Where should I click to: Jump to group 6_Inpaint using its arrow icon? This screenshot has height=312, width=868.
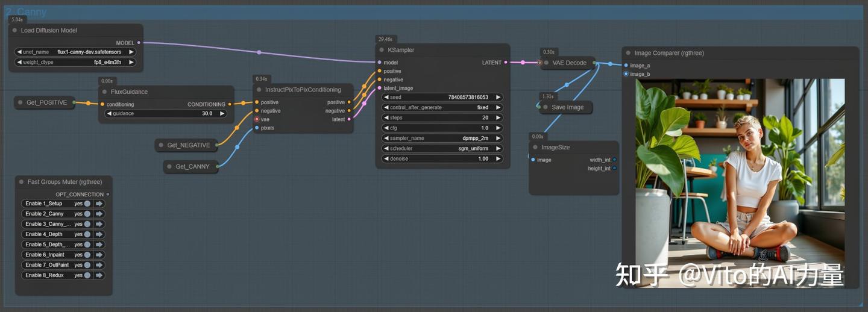coord(99,255)
